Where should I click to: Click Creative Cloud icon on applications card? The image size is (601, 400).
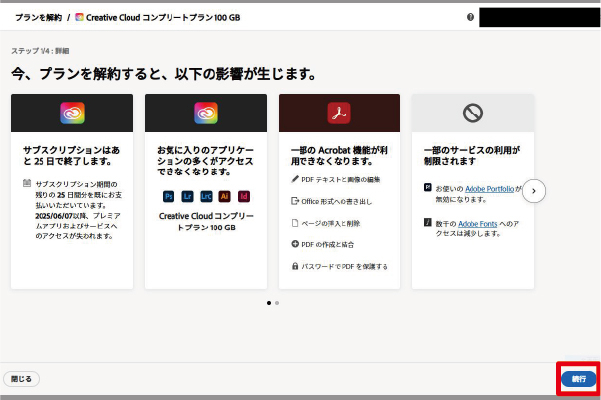tap(206, 113)
